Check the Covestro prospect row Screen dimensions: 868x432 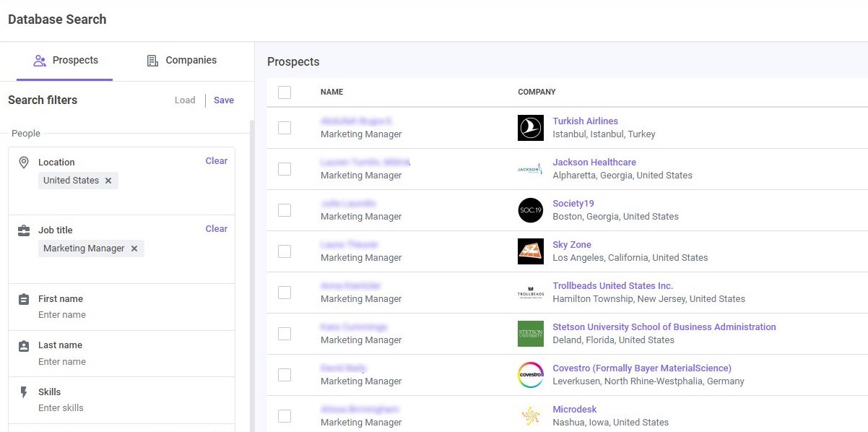click(x=285, y=375)
